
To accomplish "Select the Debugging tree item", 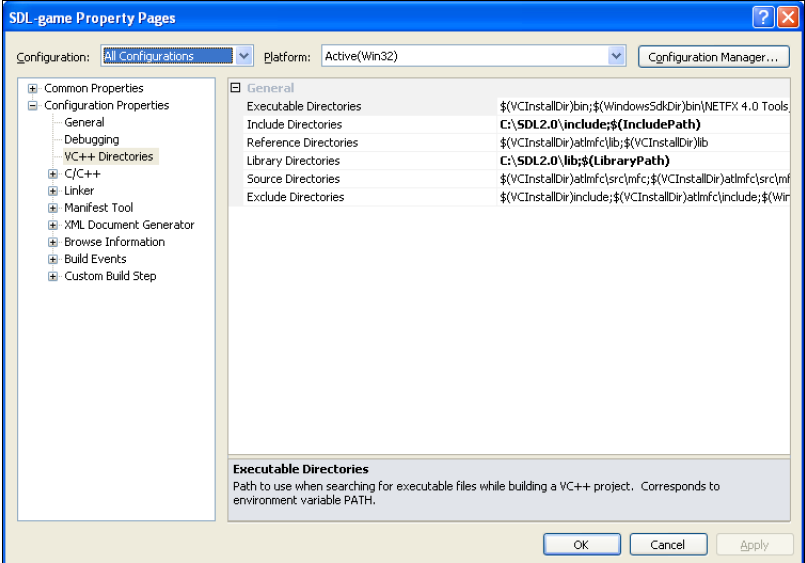I will 91,140.
